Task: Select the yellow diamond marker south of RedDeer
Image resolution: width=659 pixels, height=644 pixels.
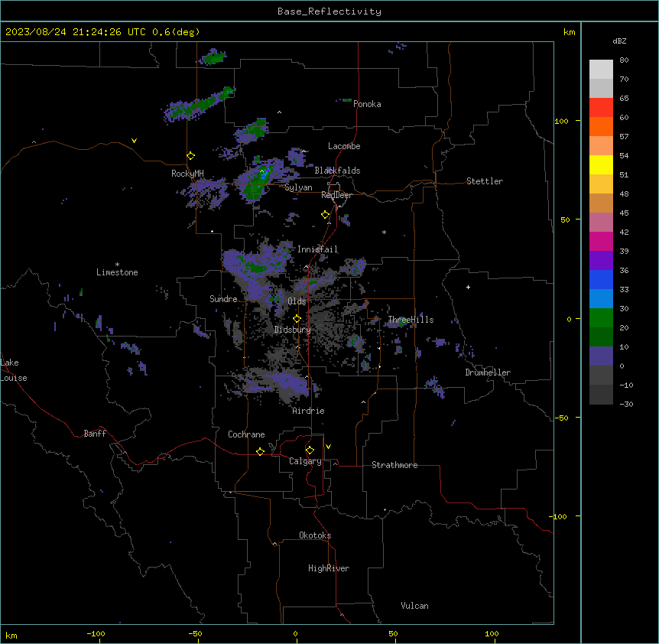Action: pos(326,215)
